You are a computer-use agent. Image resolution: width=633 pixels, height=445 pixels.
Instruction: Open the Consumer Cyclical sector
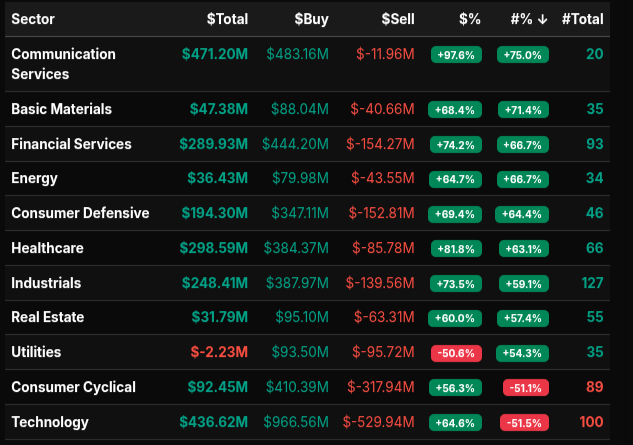(73, 387)
